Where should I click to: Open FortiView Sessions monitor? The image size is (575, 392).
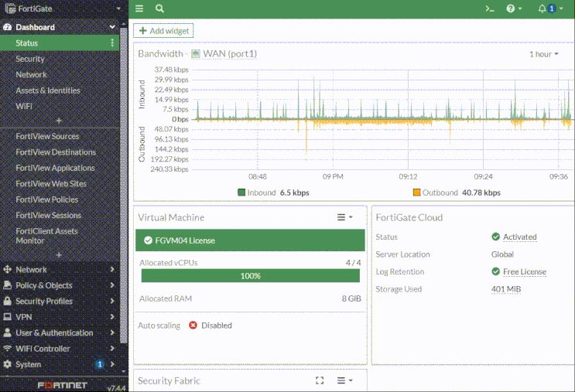(x=49, y=215)
